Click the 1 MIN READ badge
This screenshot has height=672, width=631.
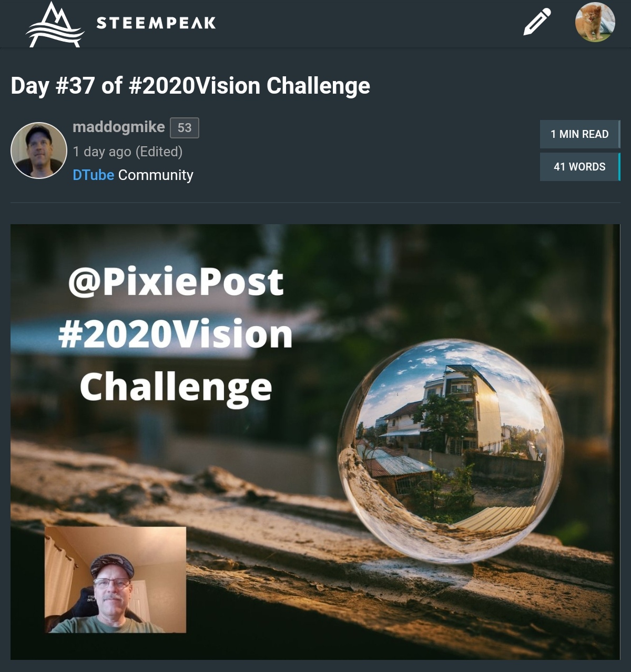[580, 134]
